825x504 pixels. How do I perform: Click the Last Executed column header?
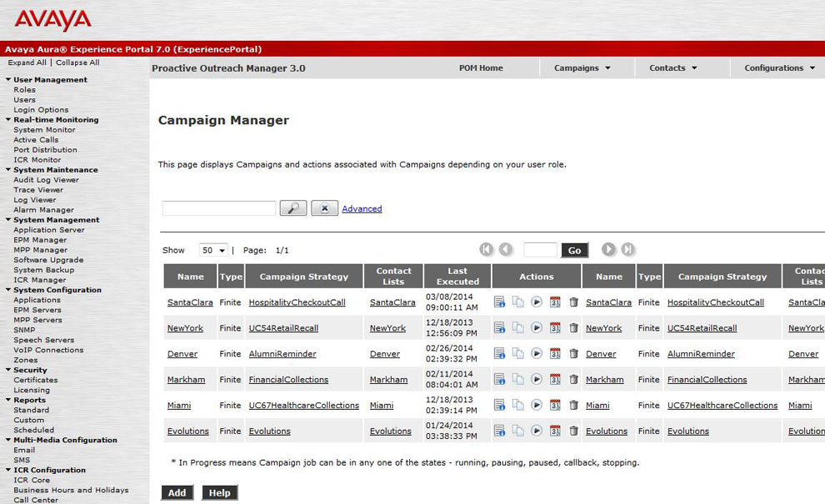457,277
